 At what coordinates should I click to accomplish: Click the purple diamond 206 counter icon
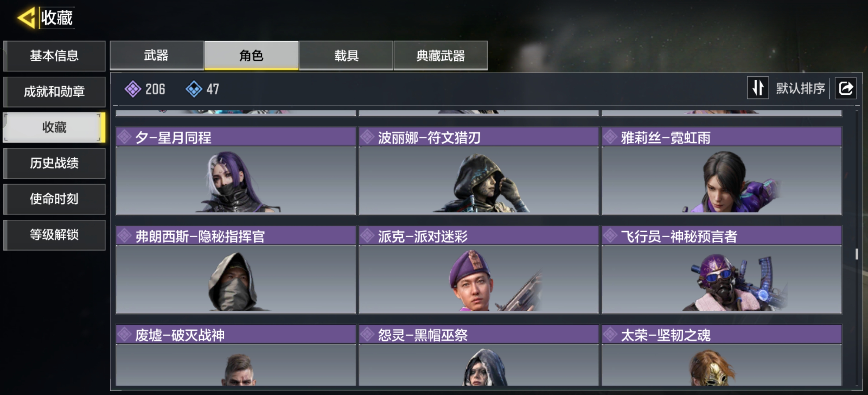pyautogui.click(x=133, y=89)
